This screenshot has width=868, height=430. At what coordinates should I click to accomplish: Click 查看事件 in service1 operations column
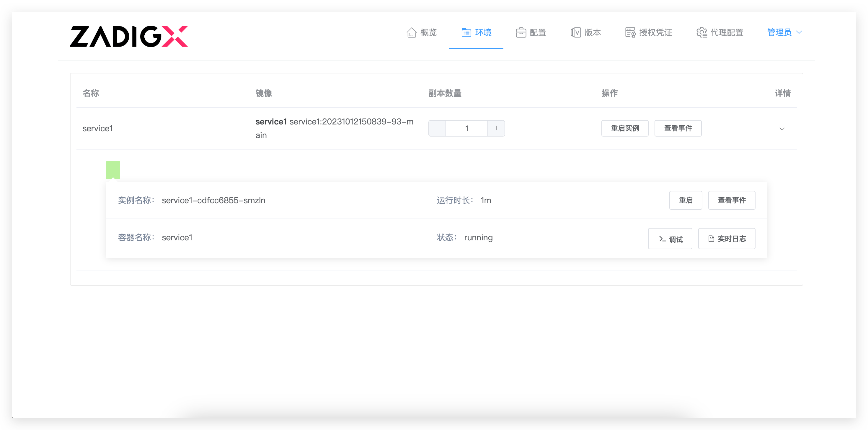[x=678, y=128]
